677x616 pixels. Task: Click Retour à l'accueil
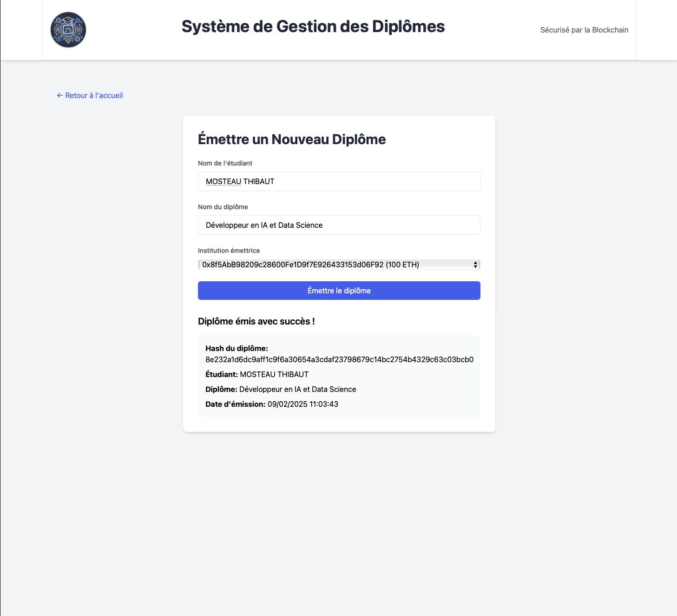tap(90, 95)
